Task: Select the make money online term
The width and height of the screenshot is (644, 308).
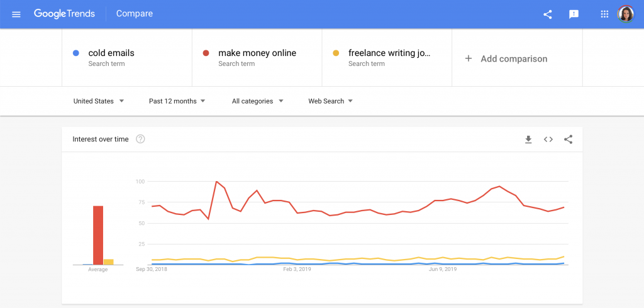Action: pos(257,53)
